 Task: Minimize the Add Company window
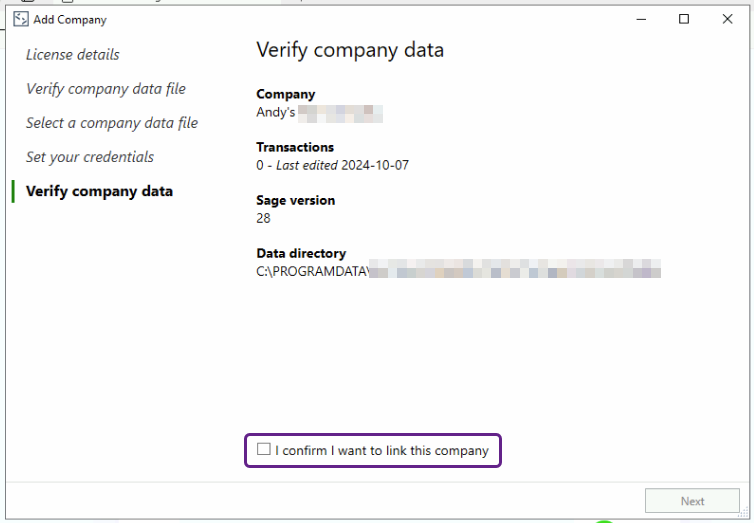(641, 19)
